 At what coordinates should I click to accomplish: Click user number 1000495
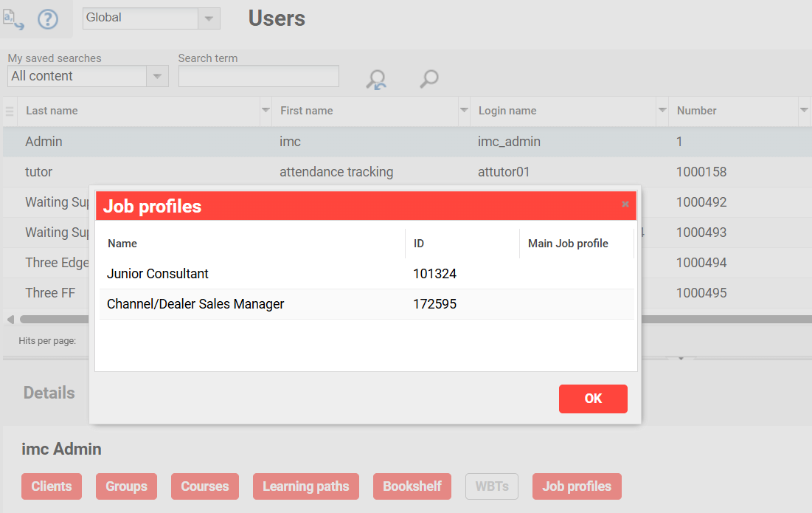(701, 293)
